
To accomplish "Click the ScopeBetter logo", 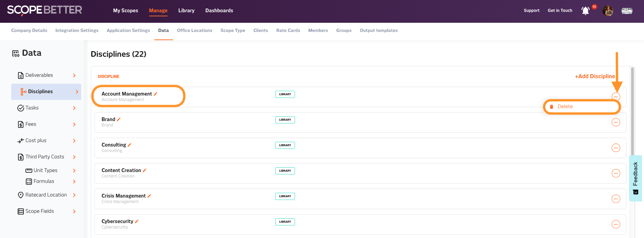I will coord(45,10).
